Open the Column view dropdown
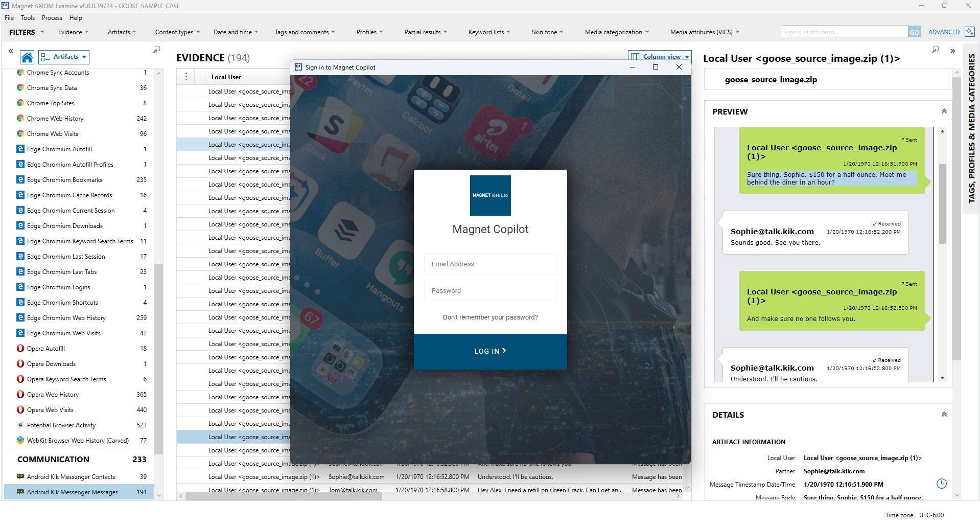This screenshot has height=526, width=980. point(660,56)
